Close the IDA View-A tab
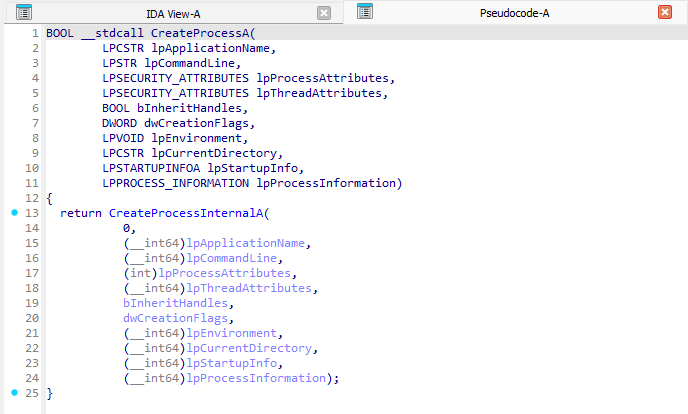The height and width of the screenshot is (414, 688). (323, 13)
